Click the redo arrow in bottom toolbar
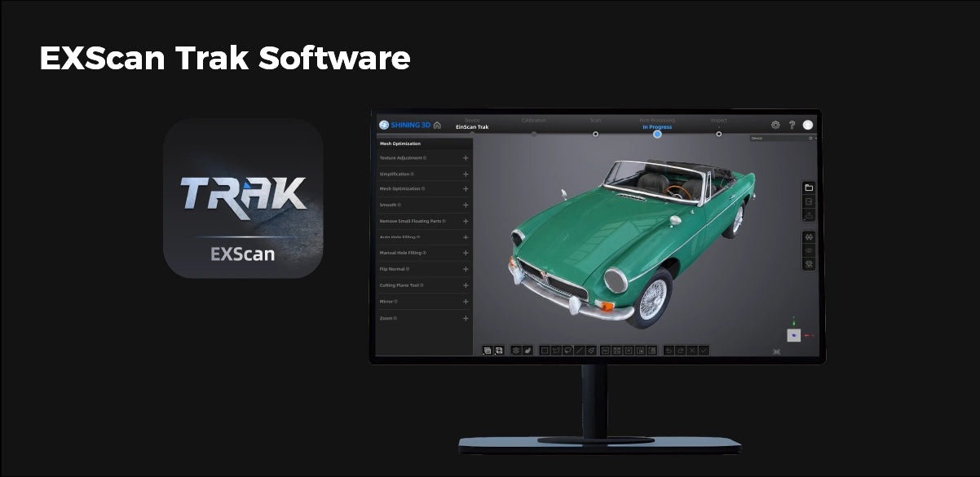 (x=681, y=351)
